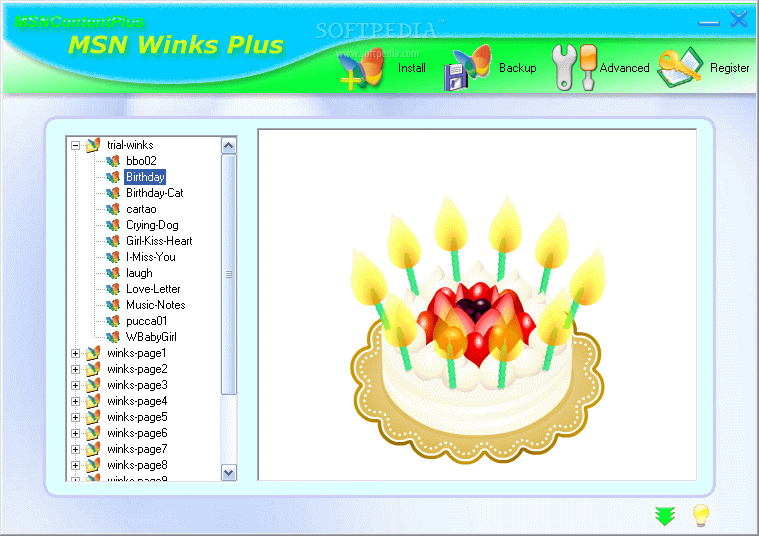Click the Register key icon
The width and height of the screenshot is (759, 536).
tap(680, 68)
